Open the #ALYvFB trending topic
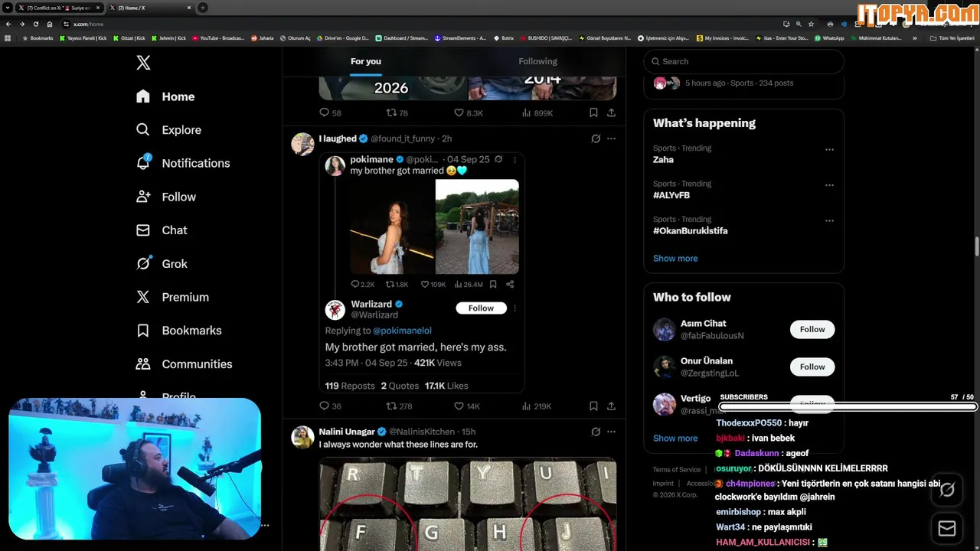The width and height of the screenshot is (980, 551). 671,195
